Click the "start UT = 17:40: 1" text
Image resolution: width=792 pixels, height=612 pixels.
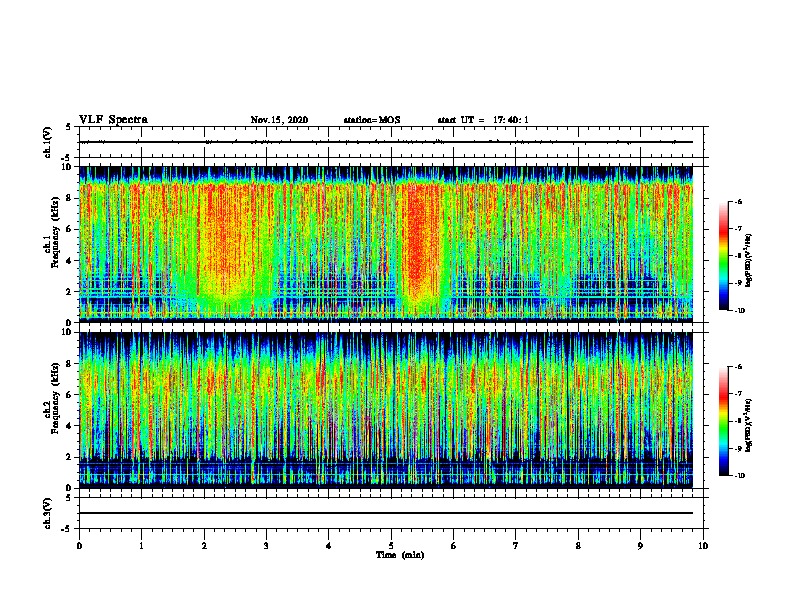pos(483,120)
